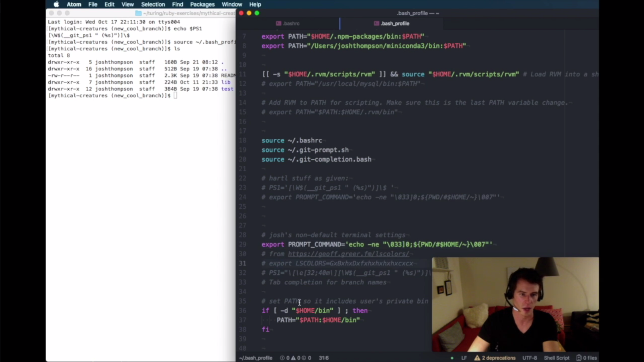The width and height of the screenshot is (644, 362).
Task: Open the geoff.greer.fm lscolors link
Action: [x=348, y=254]
